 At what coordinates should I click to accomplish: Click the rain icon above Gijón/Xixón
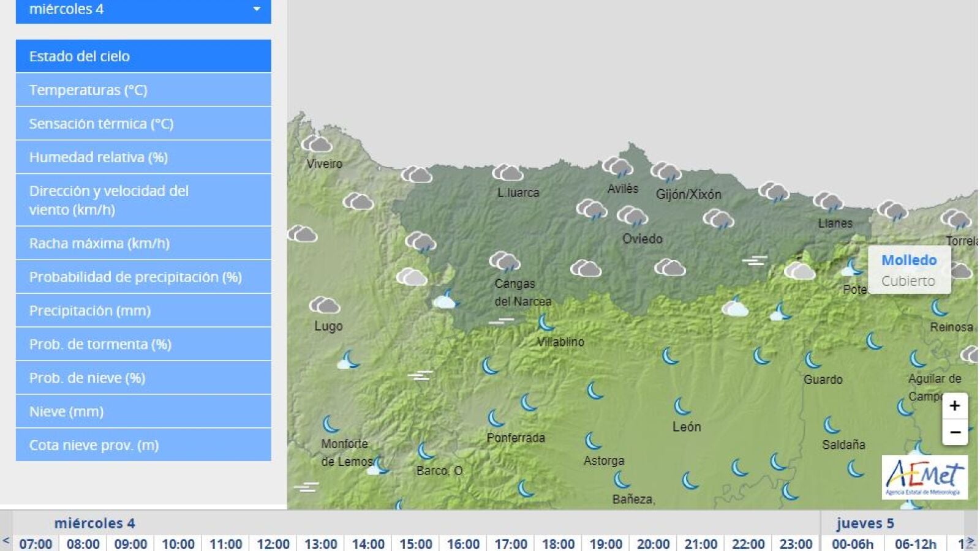[666, 172]
